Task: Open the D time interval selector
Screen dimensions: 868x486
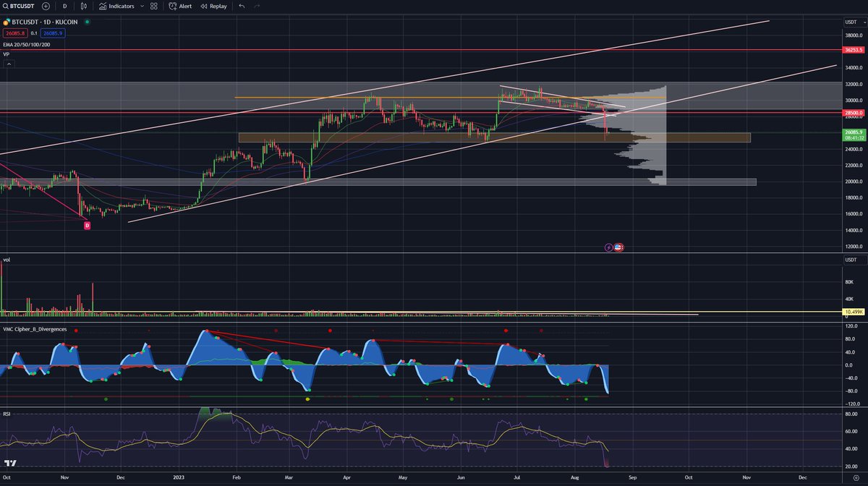Action: 64,6
